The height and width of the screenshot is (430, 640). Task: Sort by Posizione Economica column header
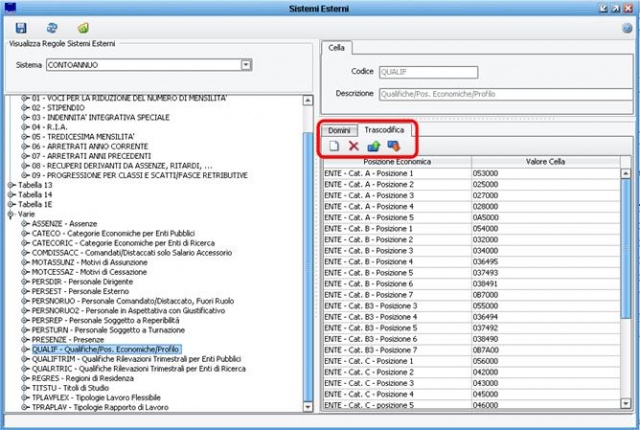tap(395, 161)
